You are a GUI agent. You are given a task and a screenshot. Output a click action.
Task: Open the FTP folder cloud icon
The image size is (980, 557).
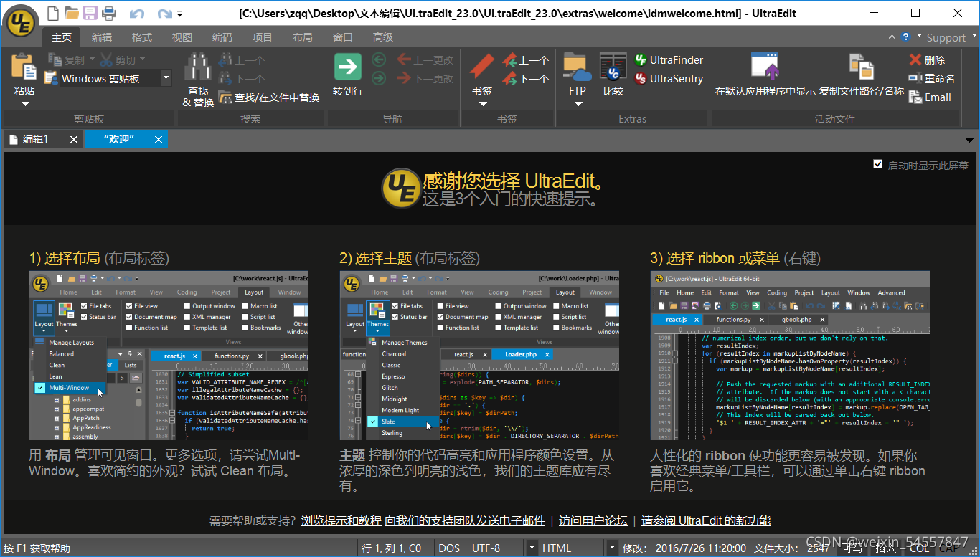point(578,66)
